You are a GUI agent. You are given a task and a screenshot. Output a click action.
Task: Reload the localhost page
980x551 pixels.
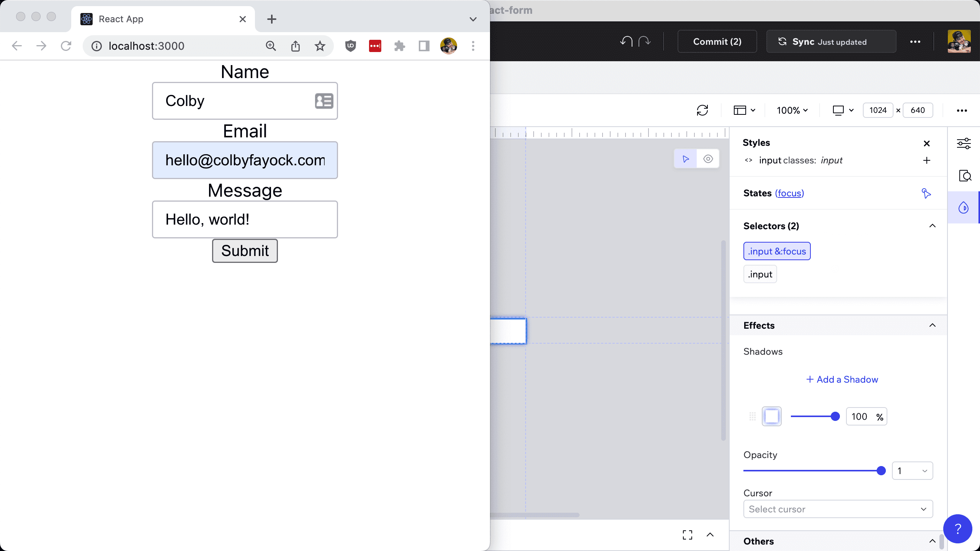[x=66, y=46]
